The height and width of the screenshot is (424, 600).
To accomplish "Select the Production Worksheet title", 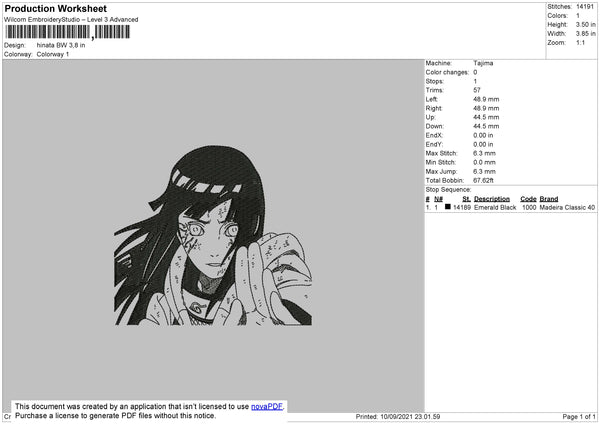I will point(55,8).
